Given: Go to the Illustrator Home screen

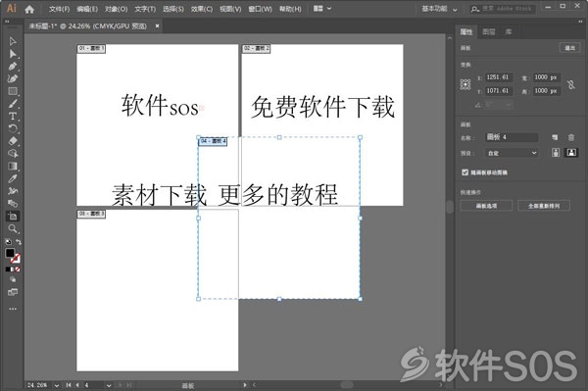Looking at the screenshot, I should tap(29, 9).
